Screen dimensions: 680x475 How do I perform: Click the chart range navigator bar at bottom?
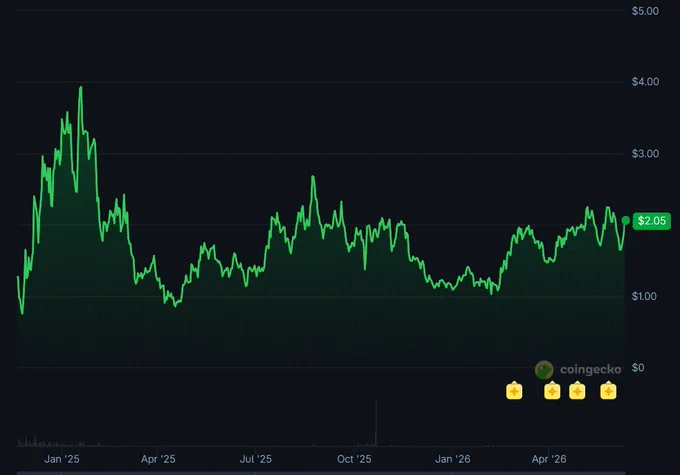click(321, 473)
